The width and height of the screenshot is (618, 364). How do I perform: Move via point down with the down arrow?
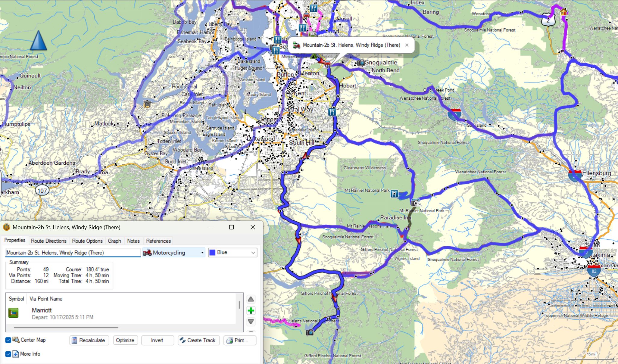251,322
